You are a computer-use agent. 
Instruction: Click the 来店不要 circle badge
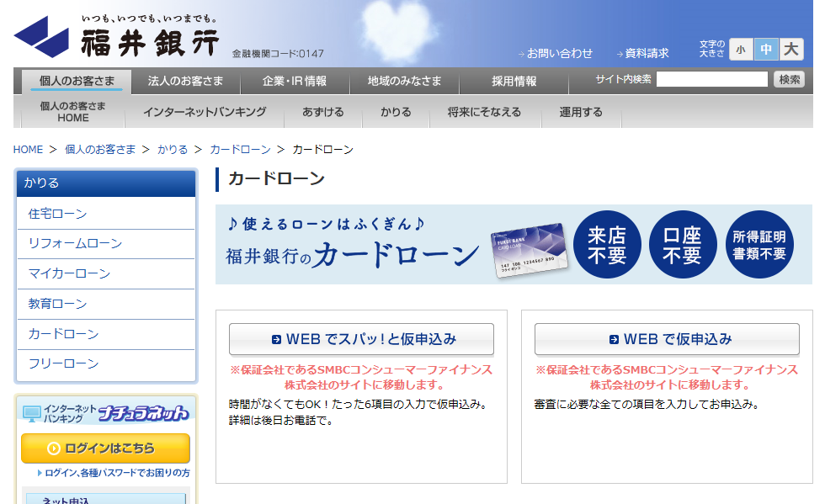tap(607, 245)
